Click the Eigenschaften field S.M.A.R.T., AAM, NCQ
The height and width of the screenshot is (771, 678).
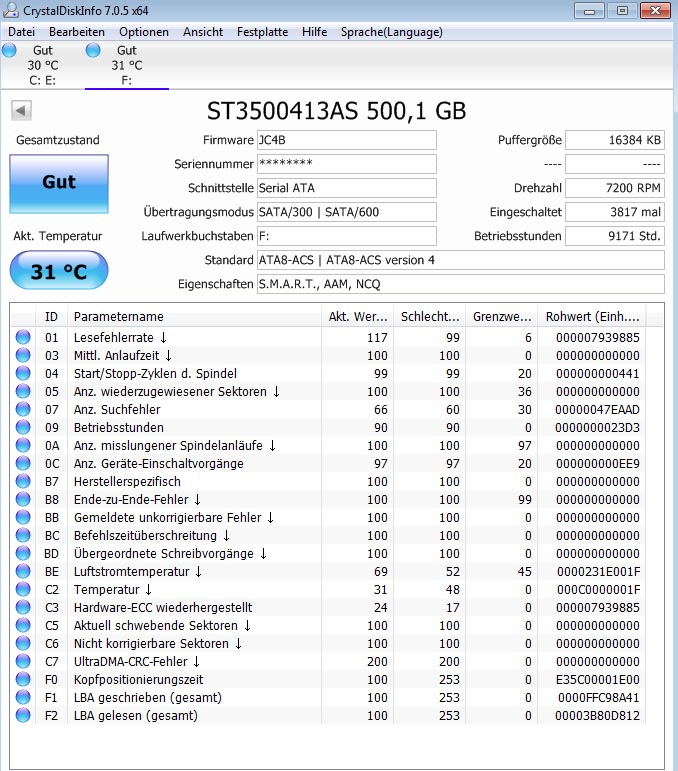click(461, 284)
